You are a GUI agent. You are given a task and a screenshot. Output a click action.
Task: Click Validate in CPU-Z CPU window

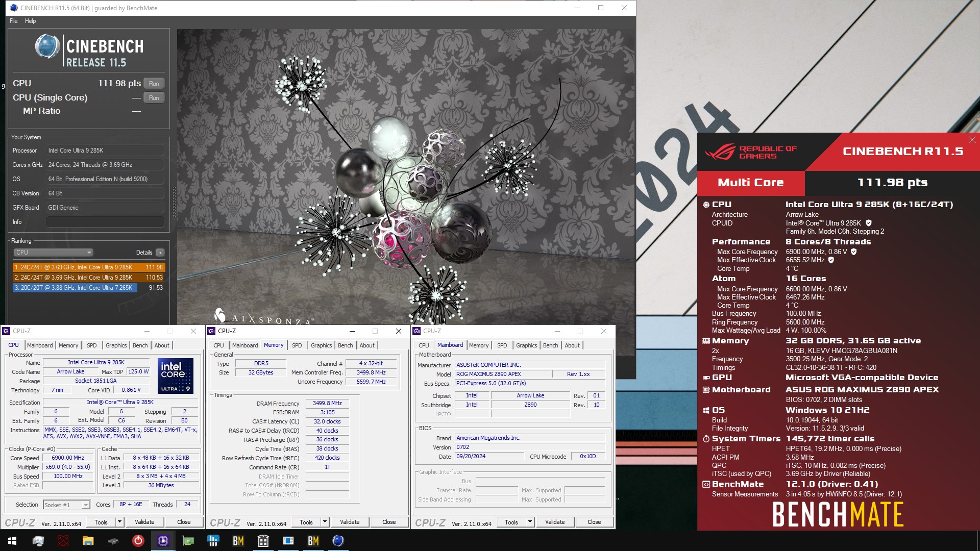144,522
